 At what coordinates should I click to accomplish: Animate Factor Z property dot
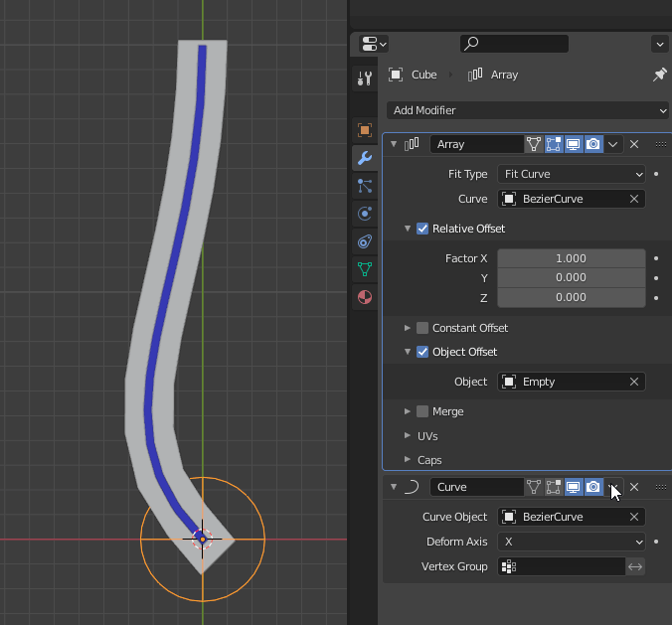(x=656, y=298)
